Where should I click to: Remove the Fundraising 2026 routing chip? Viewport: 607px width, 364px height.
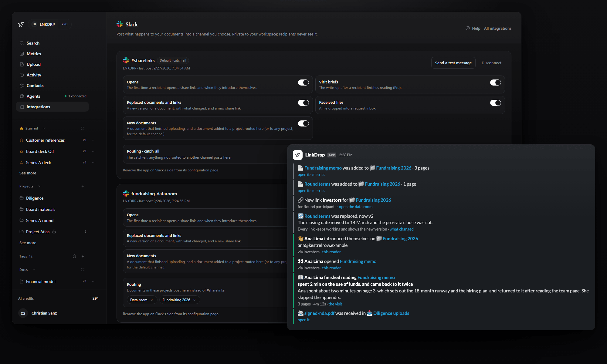coord(195,300)
